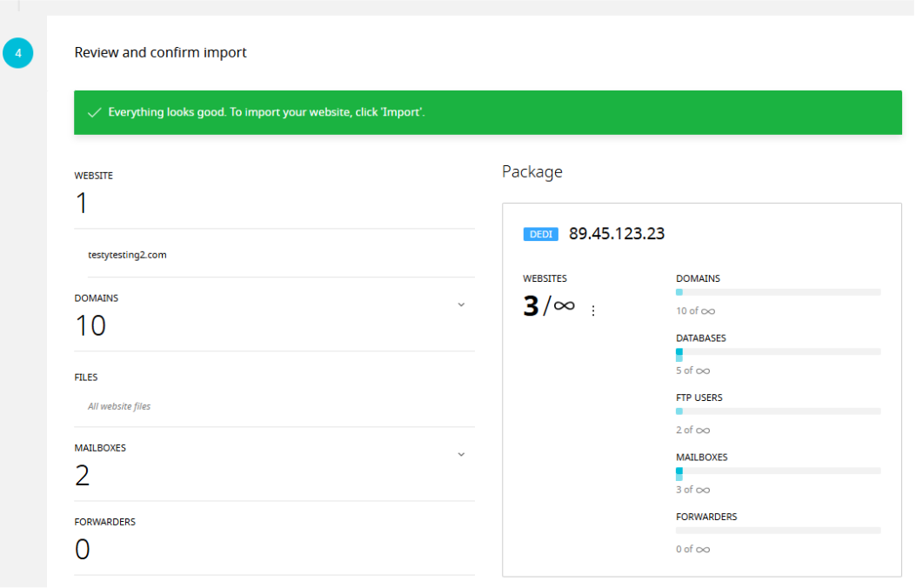916x588 pixels.
Task: Click the Forwarders usage progress bar
Action: click(779, 531)
